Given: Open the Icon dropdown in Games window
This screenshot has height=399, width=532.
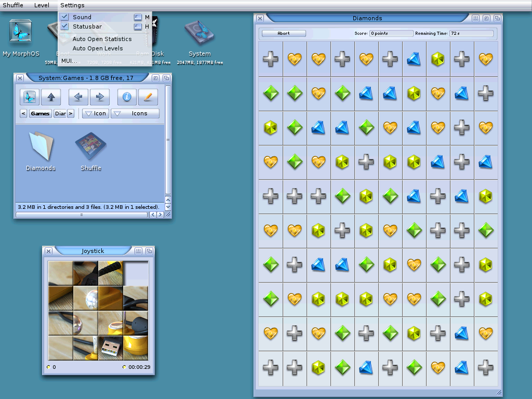Looking at the screenshot, I should (x=96, y=113).
